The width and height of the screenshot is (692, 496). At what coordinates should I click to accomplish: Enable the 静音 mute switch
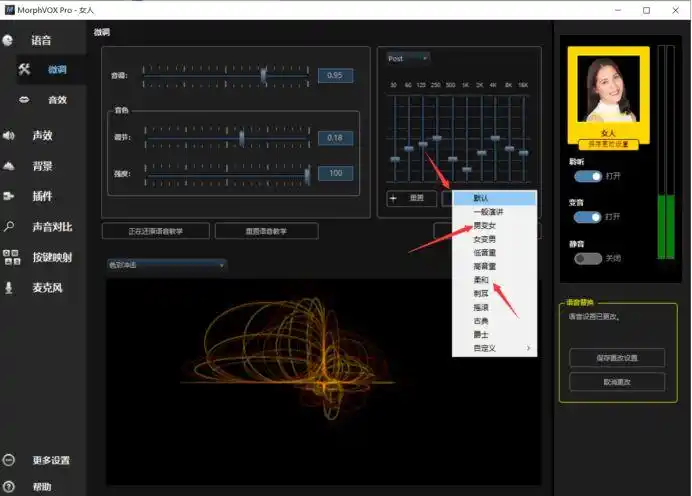588,258
